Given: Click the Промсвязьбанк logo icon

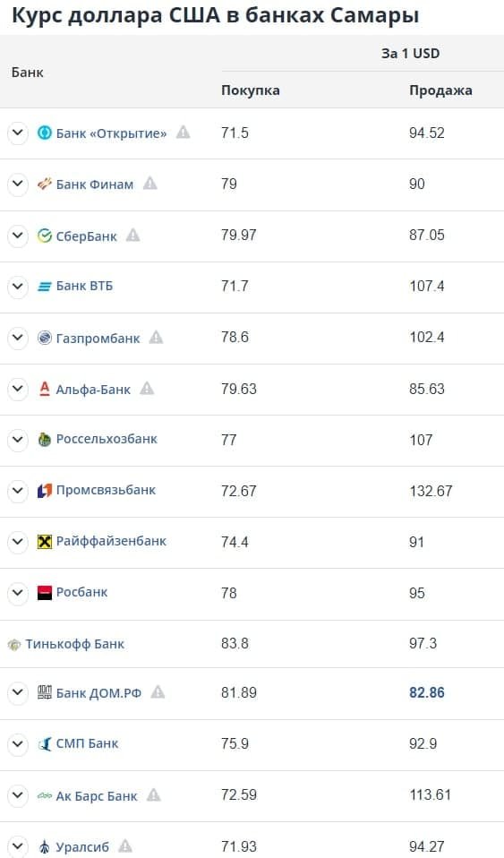Looking at the screenshot, I should 45,491.
